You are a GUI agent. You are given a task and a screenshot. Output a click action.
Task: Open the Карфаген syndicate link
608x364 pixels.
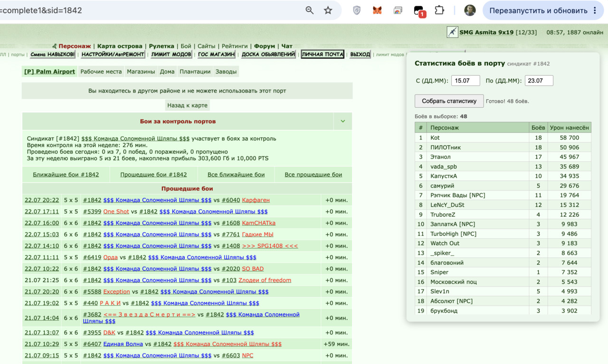tap(255, 200)
